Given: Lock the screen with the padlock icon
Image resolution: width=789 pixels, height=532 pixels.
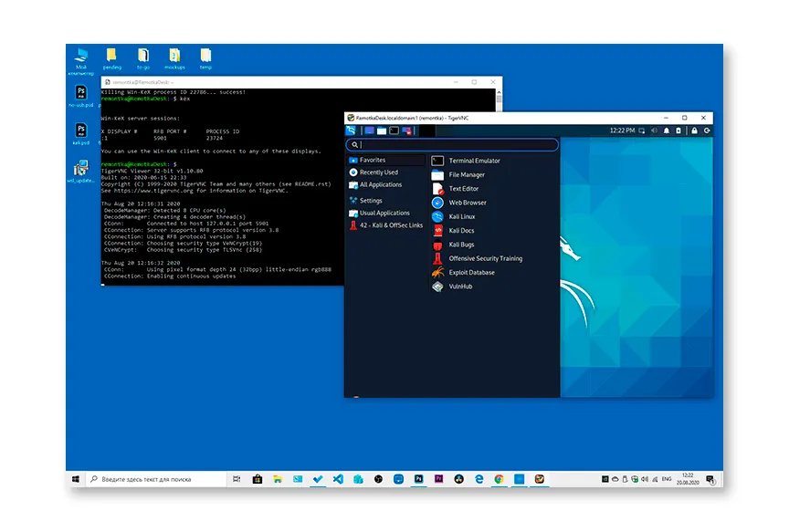Looking at the screenshot, I should 694,130.
